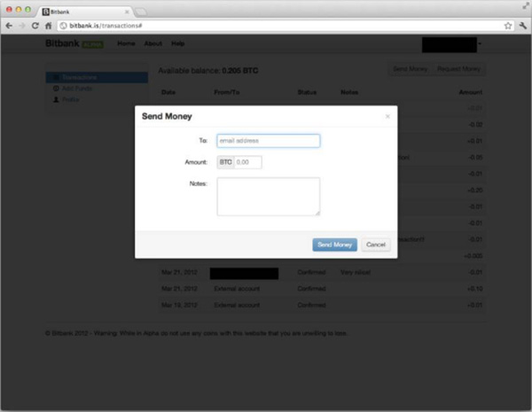Viewport: 532px width, 412px height.
Task: Click the +0.20 amount cell
Action: click(474, 190)
